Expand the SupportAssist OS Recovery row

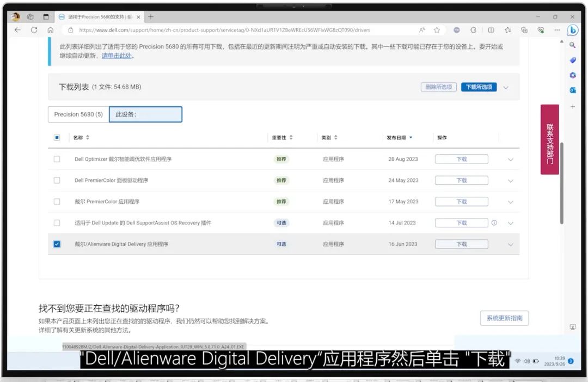tap(510, 223)
